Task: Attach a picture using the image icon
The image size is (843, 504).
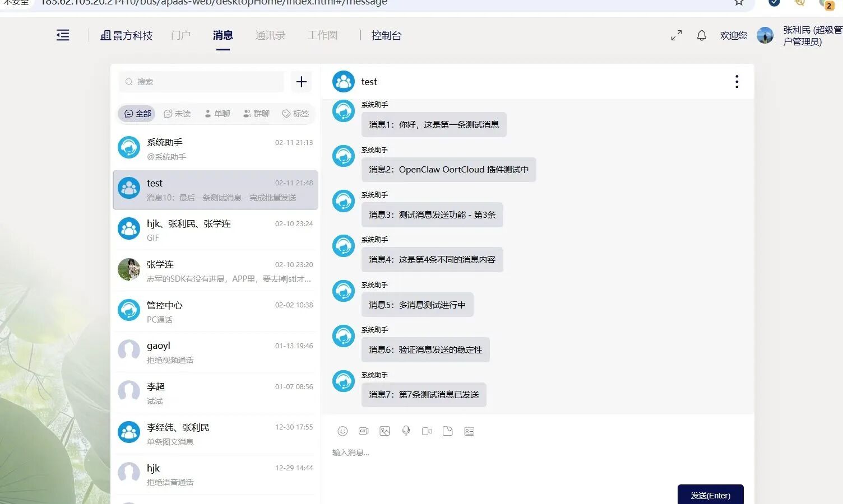Action: [385, 431]
